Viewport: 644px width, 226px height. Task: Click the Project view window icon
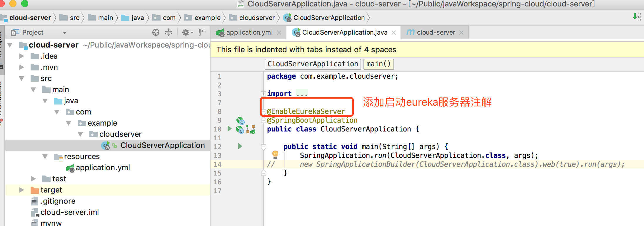pos(15,32)
